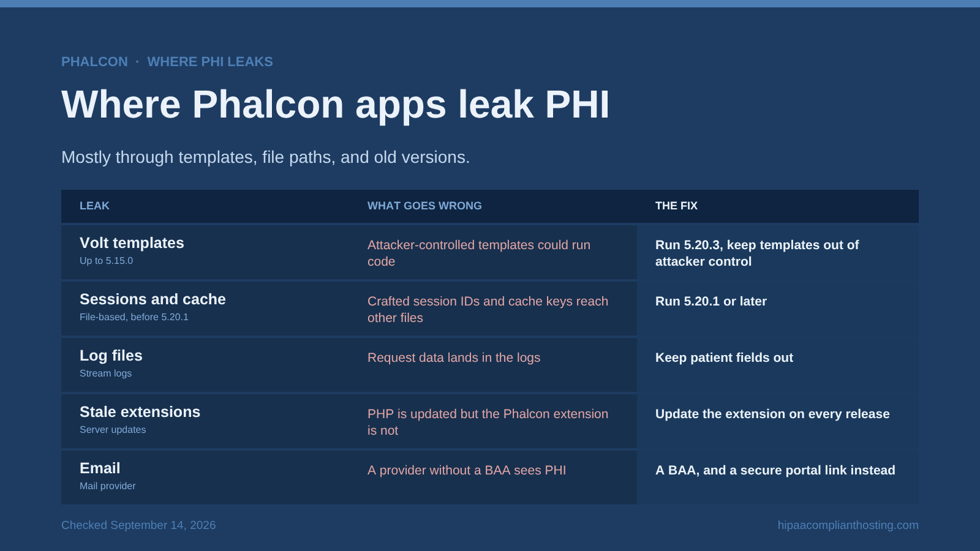Click the 'LEAK' column header
The height and width of the screenshot is (551, 980).
94,206
